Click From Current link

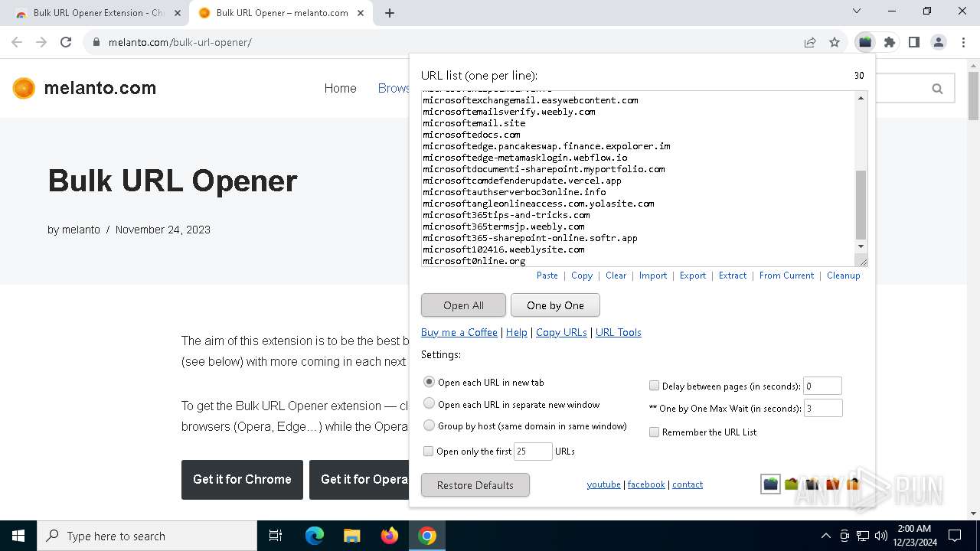[787, 275]
